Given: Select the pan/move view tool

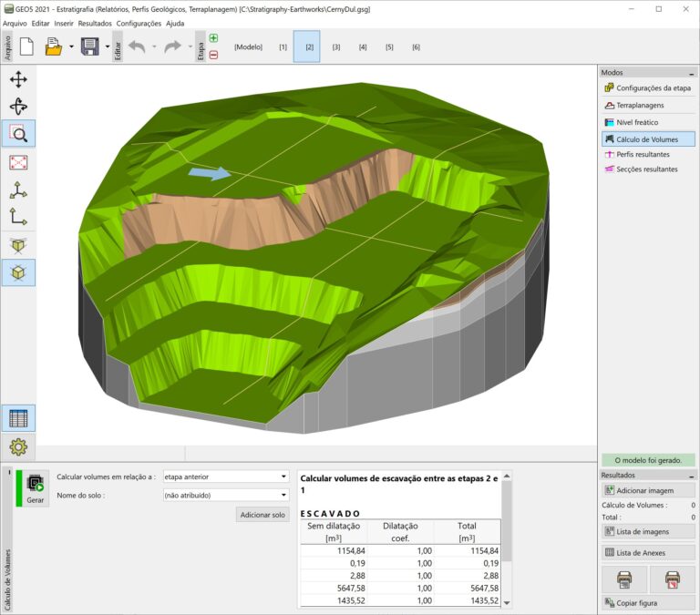Looking at the screenshot, I should coord(18,79).
